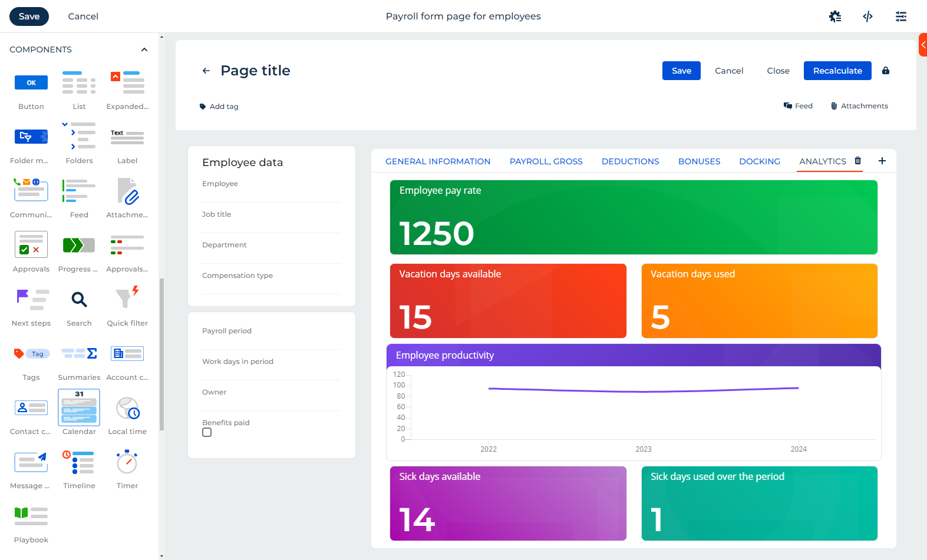The image size is (927, 560).
Task: Select the Expanded list component icon
Action: (127, 83)
